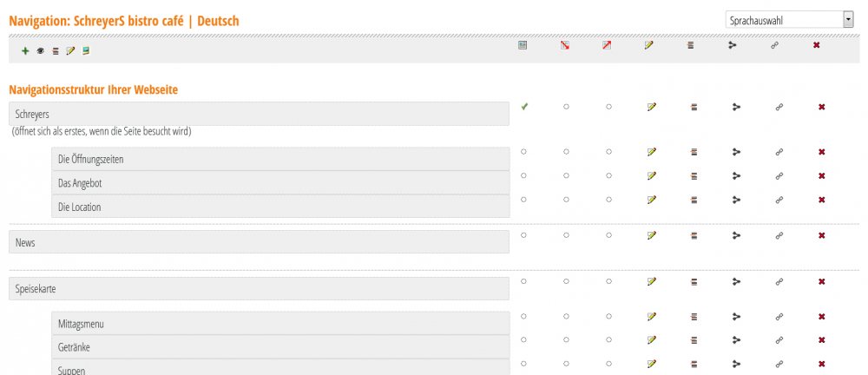Open the Sprachauswahl dropdown
The height and width of the screenshot is (375, 868).
point(789,20)
